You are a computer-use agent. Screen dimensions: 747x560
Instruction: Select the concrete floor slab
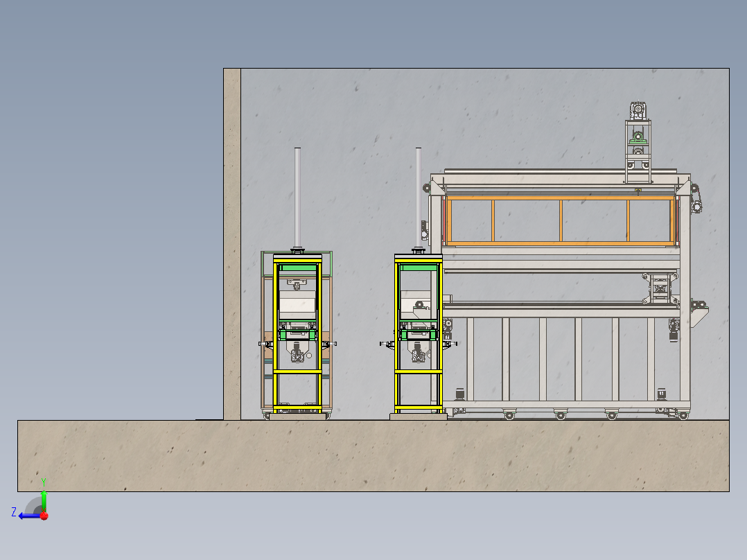(373, 455)
